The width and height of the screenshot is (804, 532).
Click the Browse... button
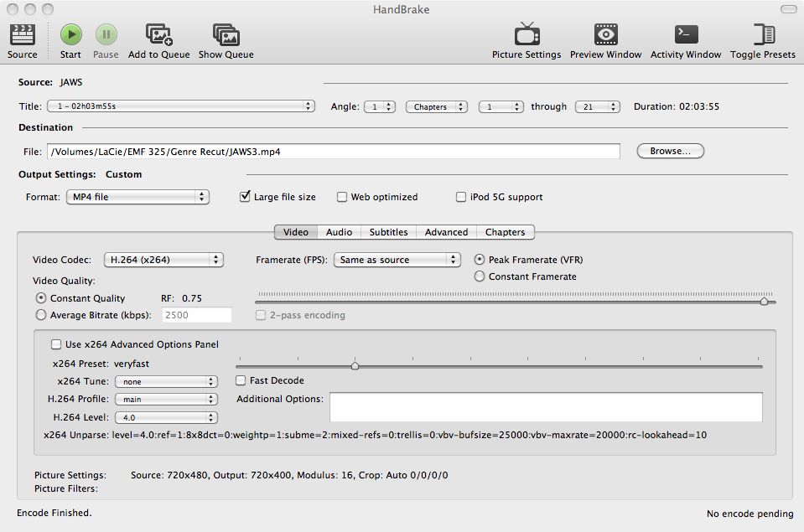tap(670, 152)
